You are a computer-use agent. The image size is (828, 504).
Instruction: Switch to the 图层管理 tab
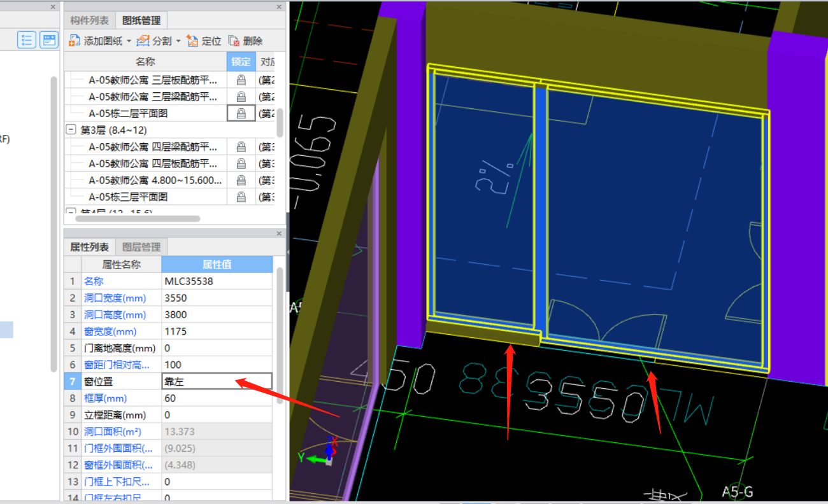141,247
